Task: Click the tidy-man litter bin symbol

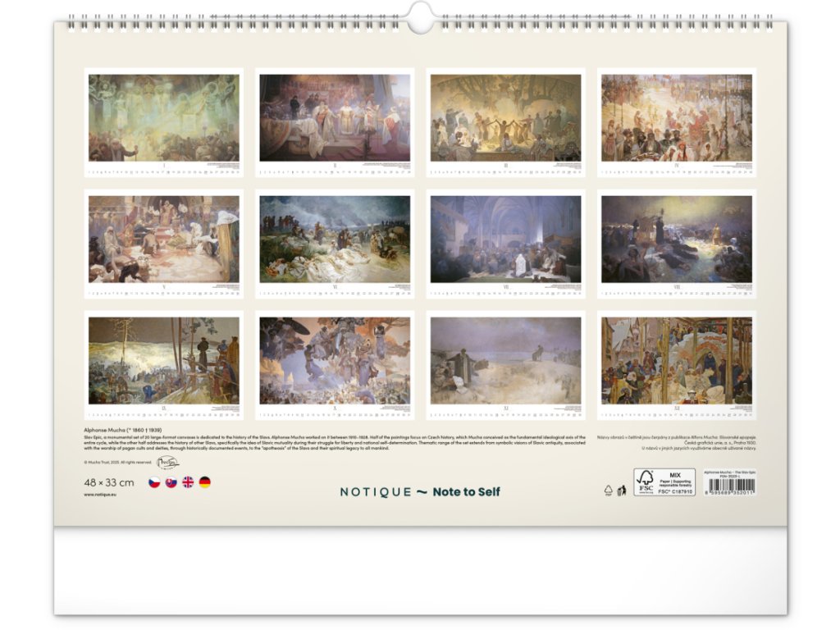Action: (622, 491)
